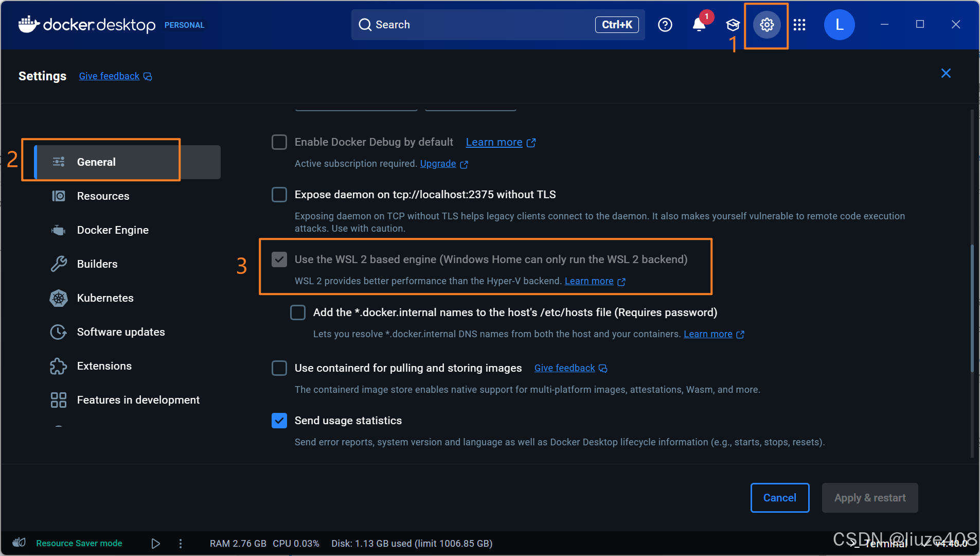Click the Cancel button
Viewport: 980px width, 556px height.
click(x=779, y=498)
